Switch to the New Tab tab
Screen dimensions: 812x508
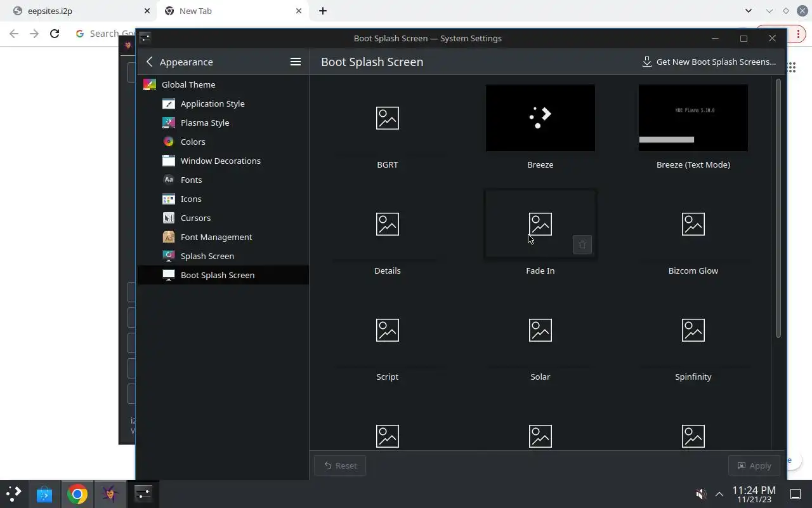tap(233, 11)
